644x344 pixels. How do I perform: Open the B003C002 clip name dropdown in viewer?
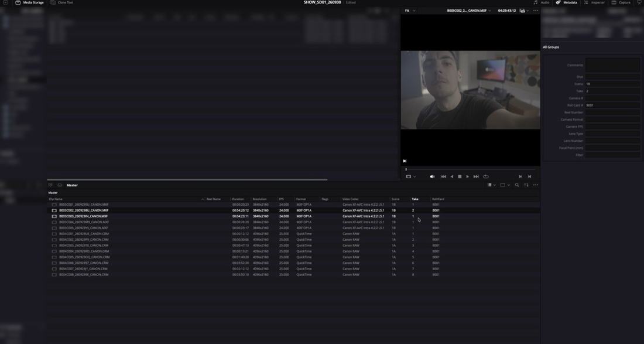469,11
